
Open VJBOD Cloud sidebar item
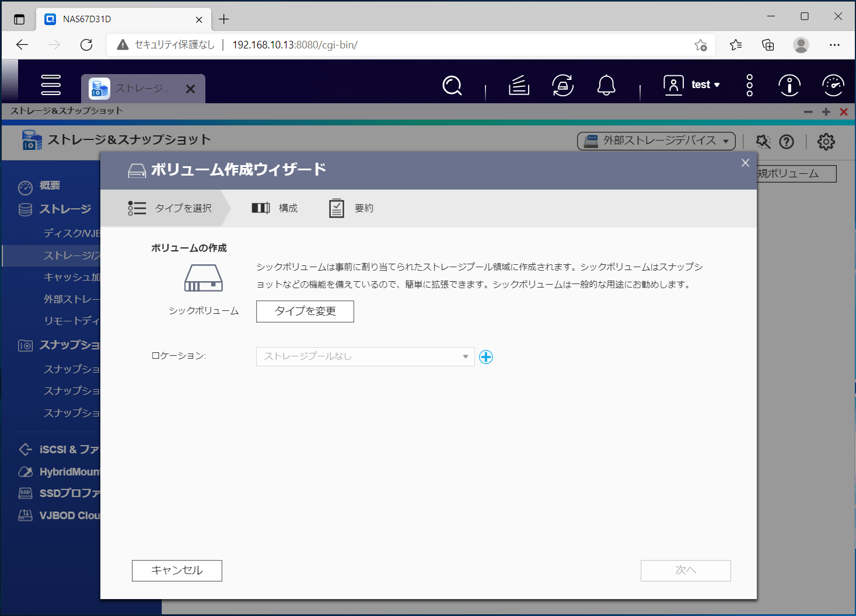click(x=58, y=516)
